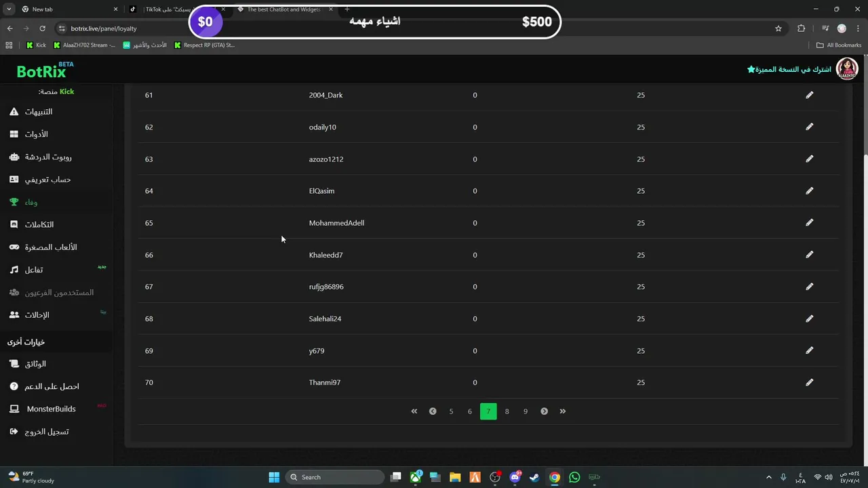Click تسجيل الخروج logout
Viewport: 868px width, 488px height.
39,432
